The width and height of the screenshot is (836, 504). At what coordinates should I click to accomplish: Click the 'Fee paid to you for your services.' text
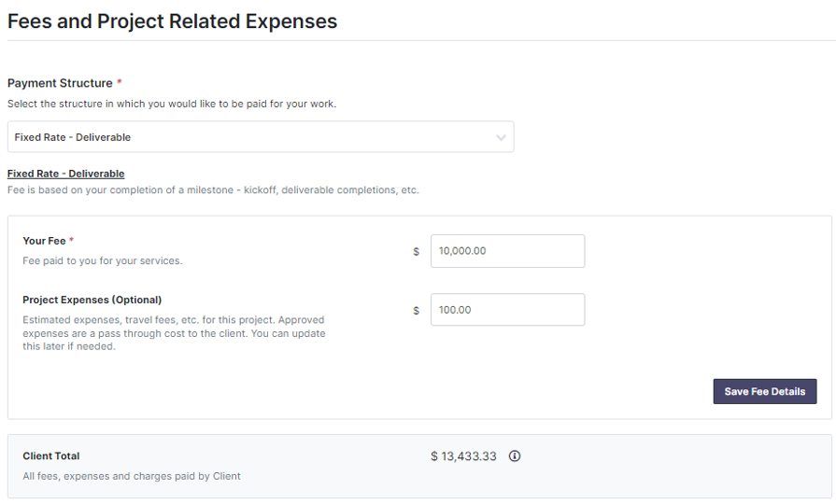103,260
